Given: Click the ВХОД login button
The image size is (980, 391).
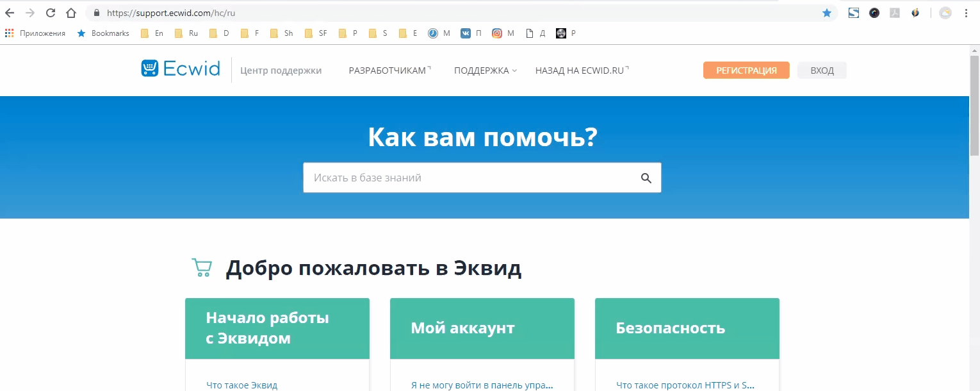Looking at the screenshot, I should (x=822, y=71).
